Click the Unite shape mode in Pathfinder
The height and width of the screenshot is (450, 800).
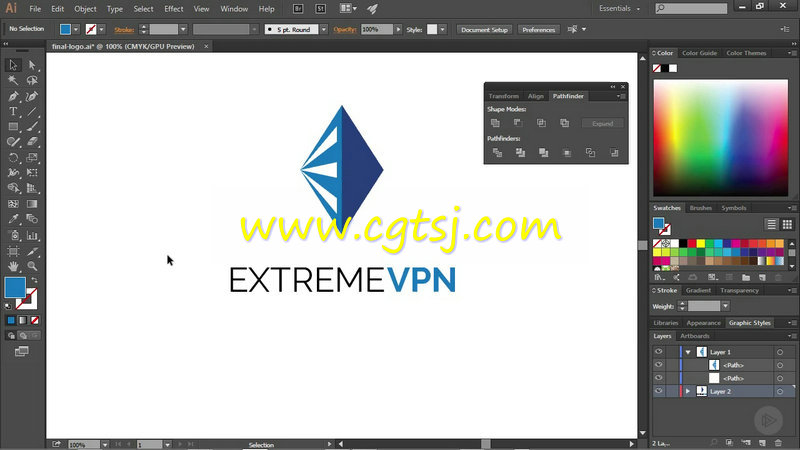point(495,123)
